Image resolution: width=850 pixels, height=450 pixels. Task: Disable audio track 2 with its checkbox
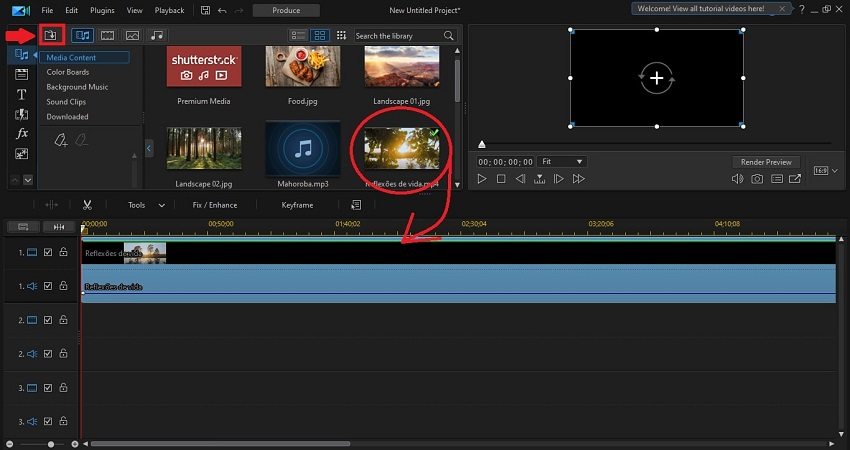[x=48, y=354]
